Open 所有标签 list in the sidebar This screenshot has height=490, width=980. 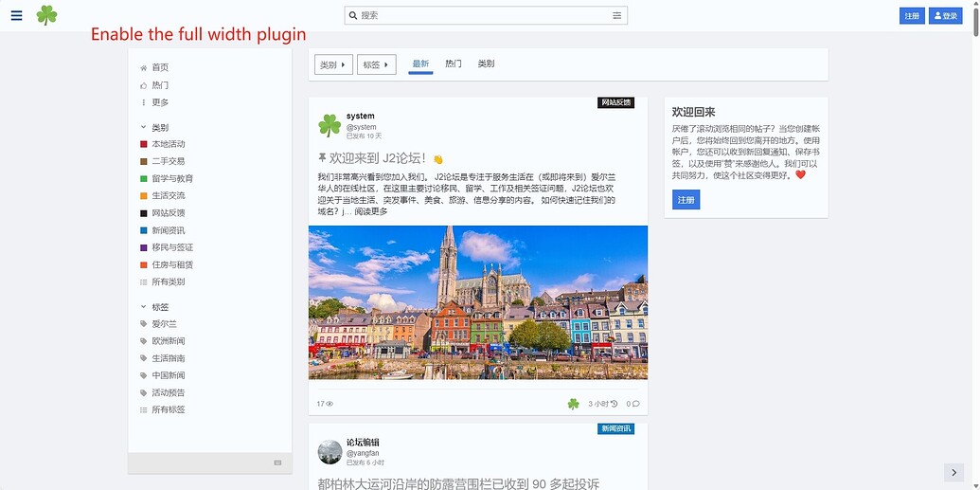coord(168,409)
